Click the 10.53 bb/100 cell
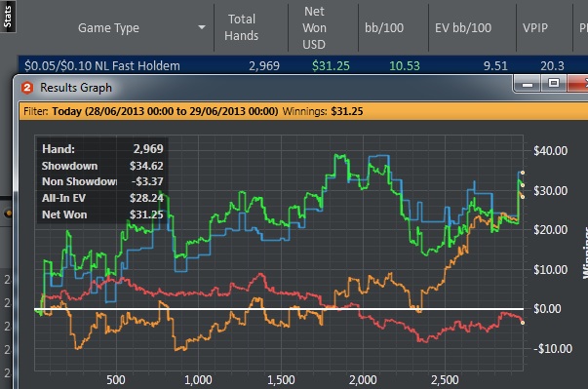The height and width of the screenshot is (389, 588). (405, 66)
